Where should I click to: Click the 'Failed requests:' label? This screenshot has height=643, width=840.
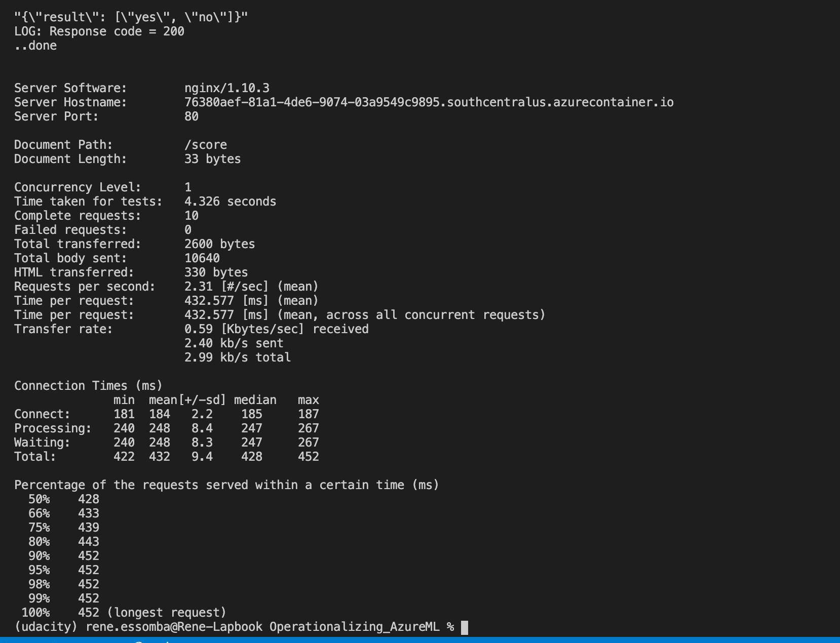[70, 230]
